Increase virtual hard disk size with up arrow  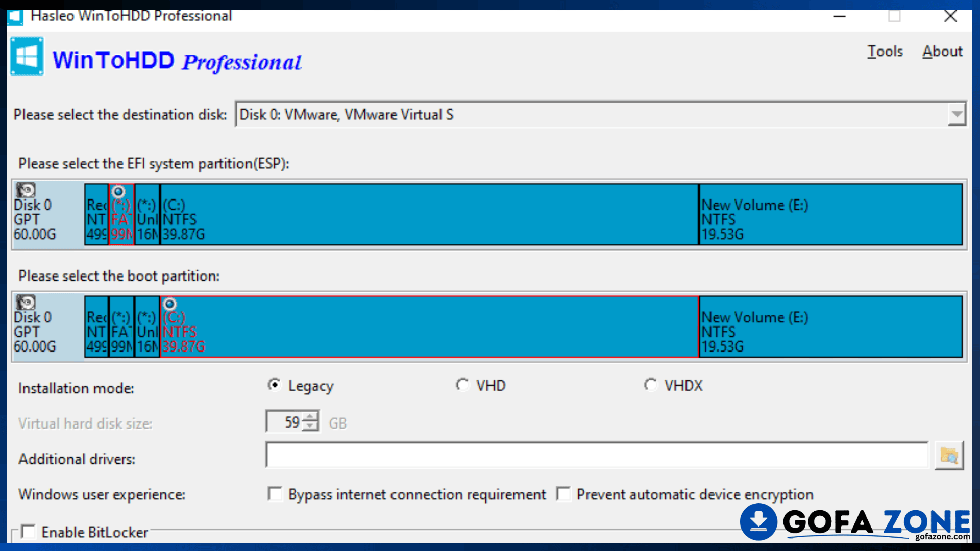tap(310, 417)
